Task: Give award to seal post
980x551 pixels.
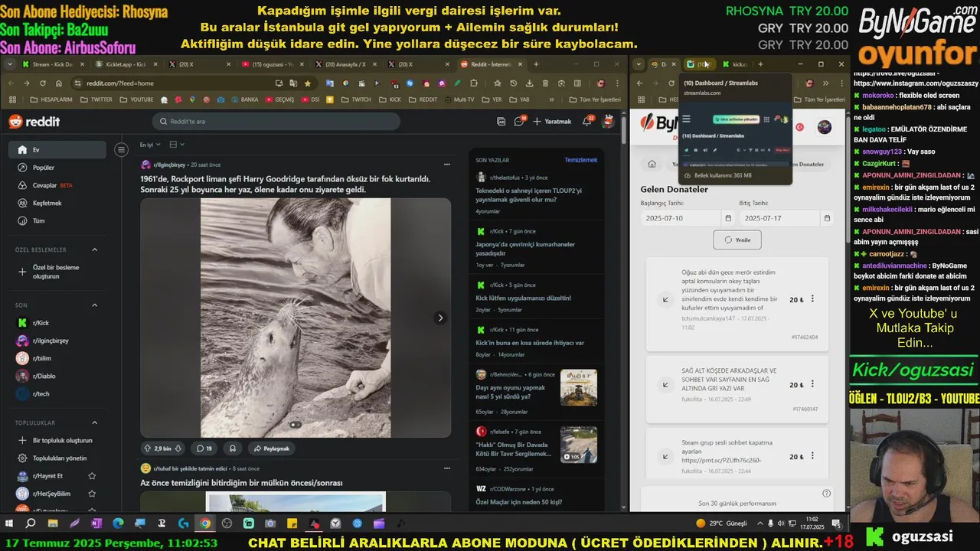Action: tap(233, 448)
